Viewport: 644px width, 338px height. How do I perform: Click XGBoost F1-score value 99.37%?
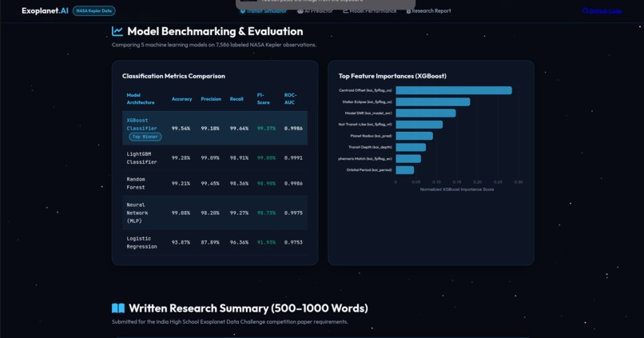pyautogui.click(x=266, y=129)
